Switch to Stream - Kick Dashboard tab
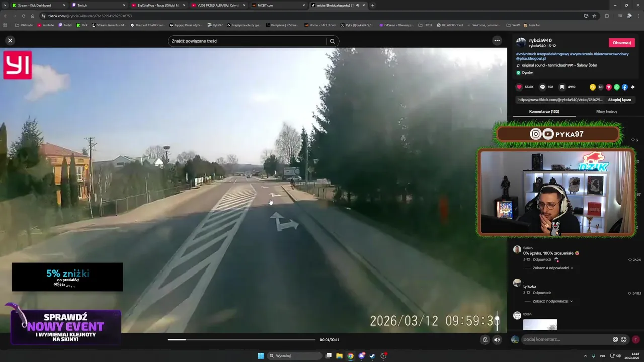Image resolution: width=644 pixels, height=362 pixels. 38,5
